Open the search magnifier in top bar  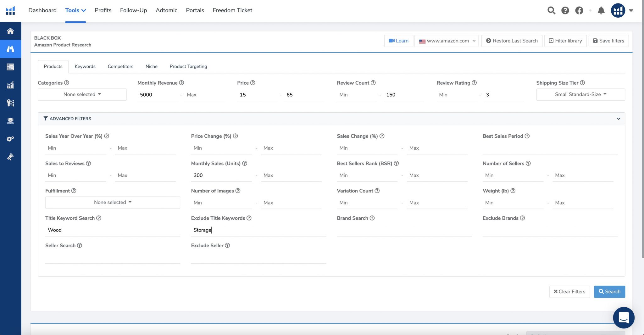551,10
